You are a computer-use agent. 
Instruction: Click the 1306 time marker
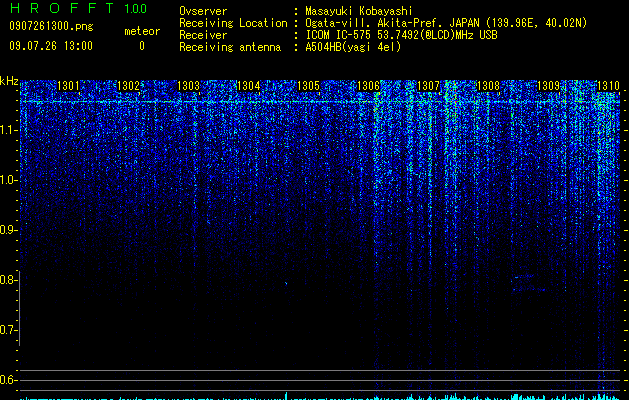[x=368, y=86]
